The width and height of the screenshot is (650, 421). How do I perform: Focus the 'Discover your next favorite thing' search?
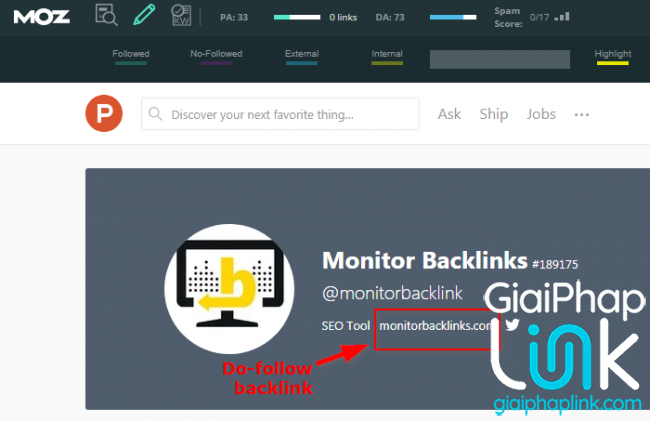click(x=280, y=114)
